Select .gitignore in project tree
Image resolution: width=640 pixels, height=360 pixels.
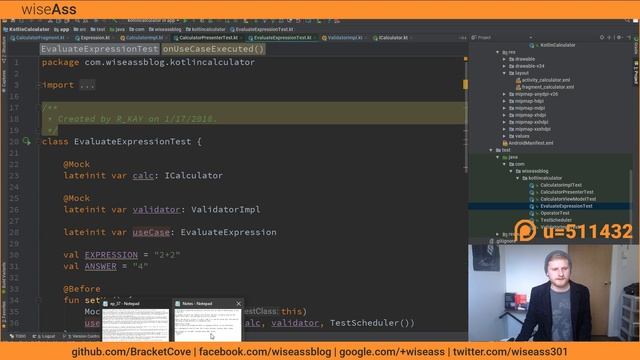506,241
